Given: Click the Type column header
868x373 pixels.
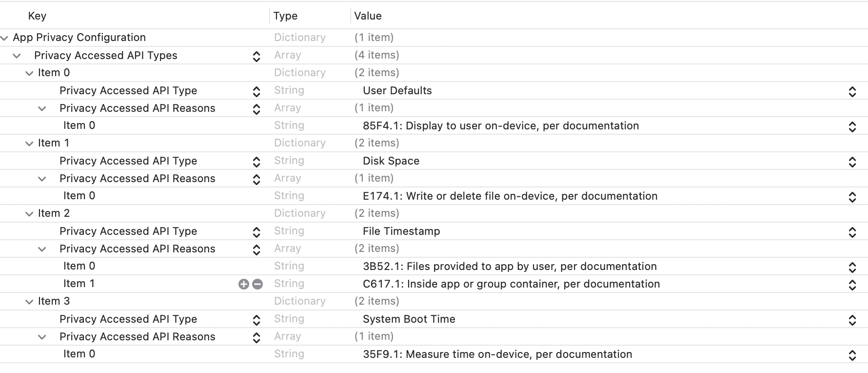Looking at the screenshot, I should point(285,16).
